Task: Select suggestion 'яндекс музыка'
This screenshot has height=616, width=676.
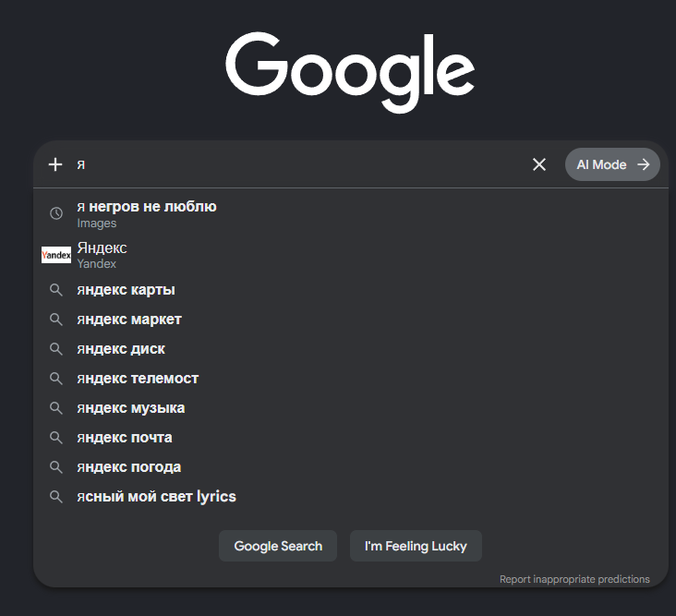Action: coord(351,408)
